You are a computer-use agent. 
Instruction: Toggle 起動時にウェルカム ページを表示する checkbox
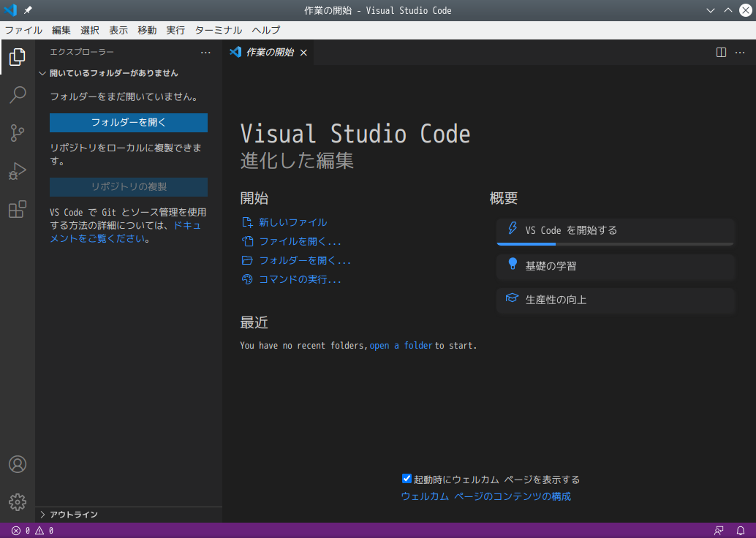407,479
